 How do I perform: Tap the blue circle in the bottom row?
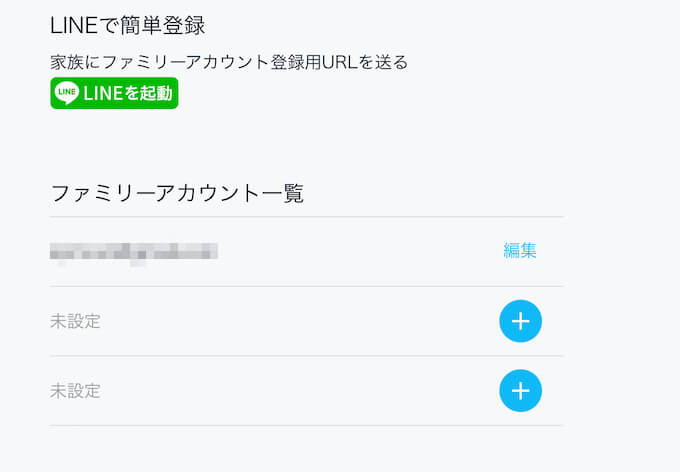[x=520, y=390]
